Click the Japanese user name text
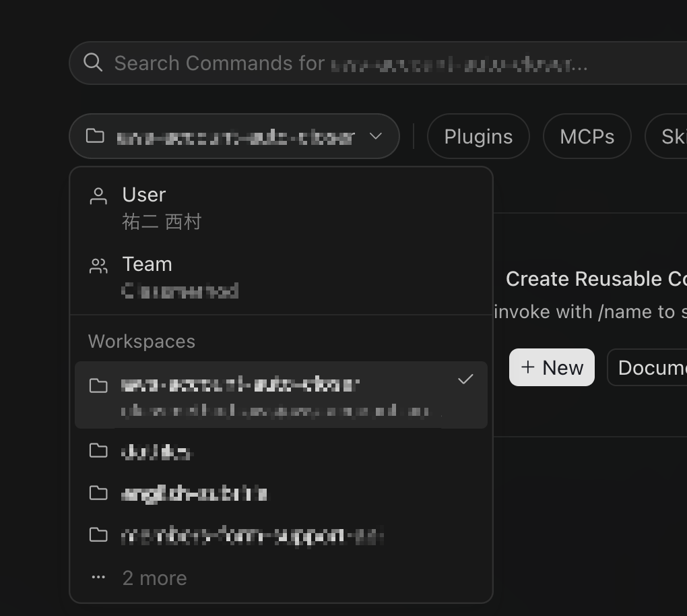687x616 pixels. click(162, 222)
